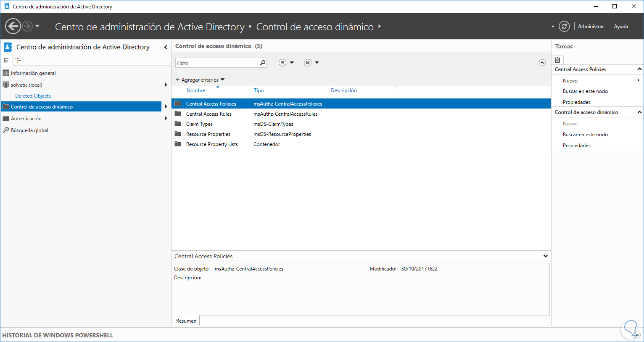This screenshot has height=342, width=644.
Task: Switch navigation pane to tree view icon
Action: (18, 60)
